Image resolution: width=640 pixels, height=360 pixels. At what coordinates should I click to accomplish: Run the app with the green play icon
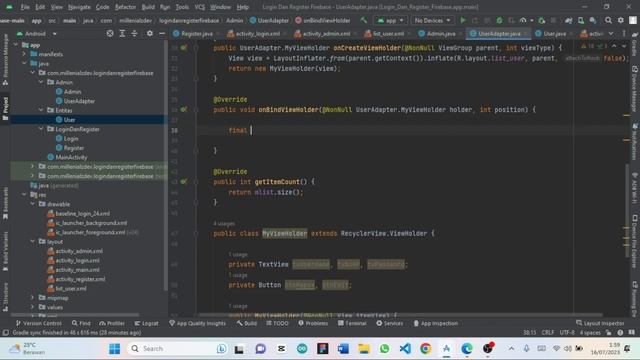tap(463, 20)
